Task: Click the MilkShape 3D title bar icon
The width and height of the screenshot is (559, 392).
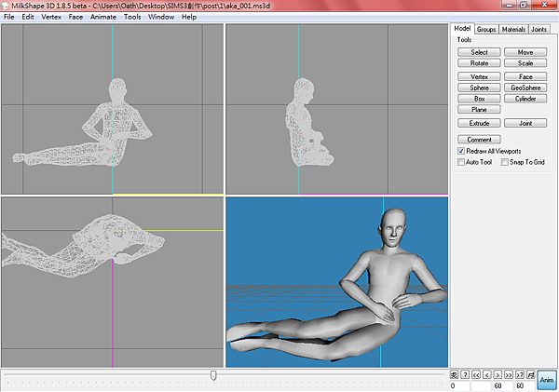Action: 7,6
